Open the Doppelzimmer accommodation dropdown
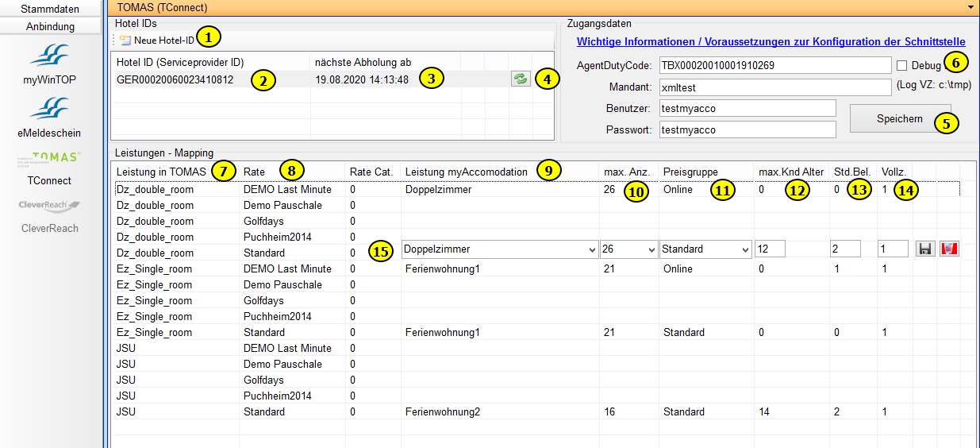 (501, 249)
